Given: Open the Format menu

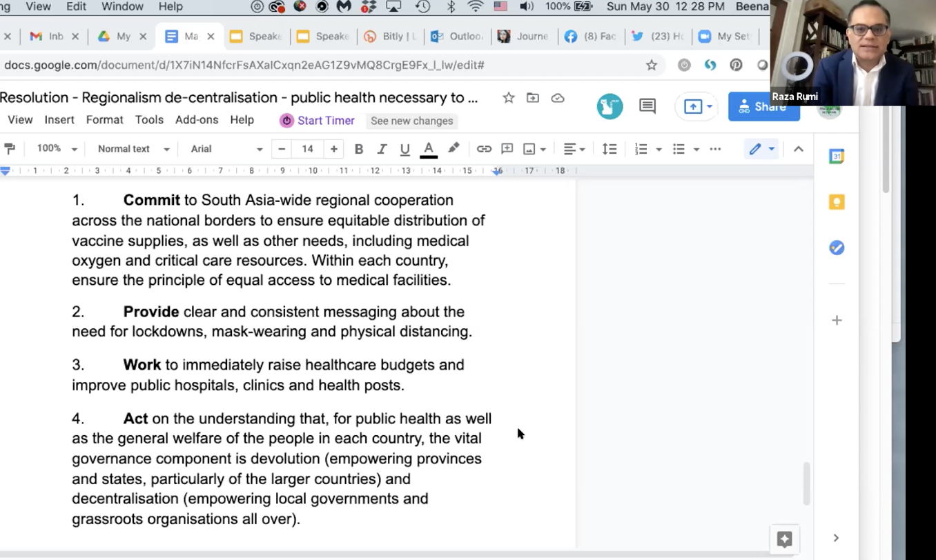Looking at the screenshot, I should coord(105,120).
